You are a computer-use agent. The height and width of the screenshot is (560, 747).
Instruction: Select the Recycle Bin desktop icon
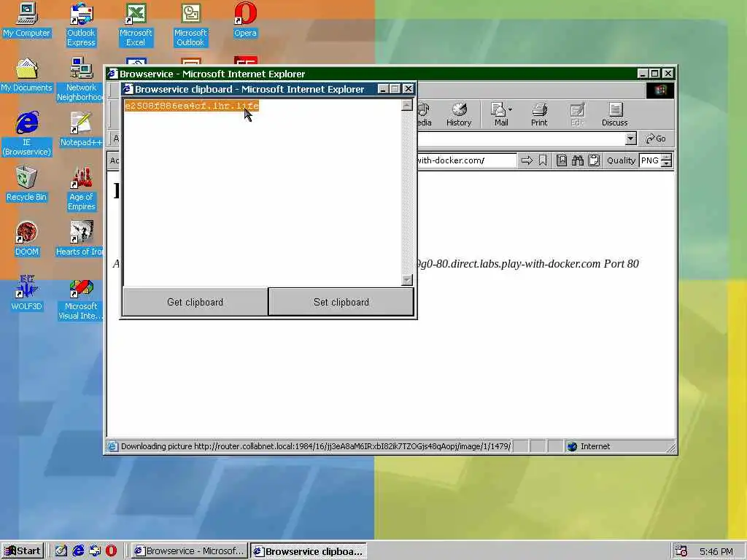27,184
